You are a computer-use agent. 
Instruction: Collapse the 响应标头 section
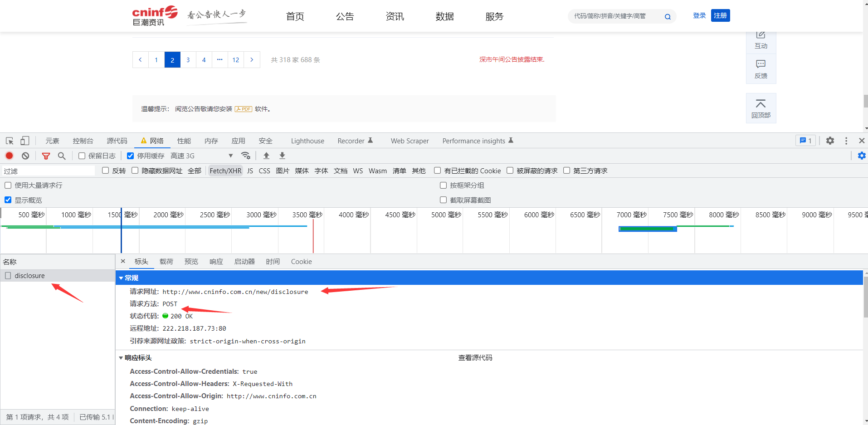point(121,358)
